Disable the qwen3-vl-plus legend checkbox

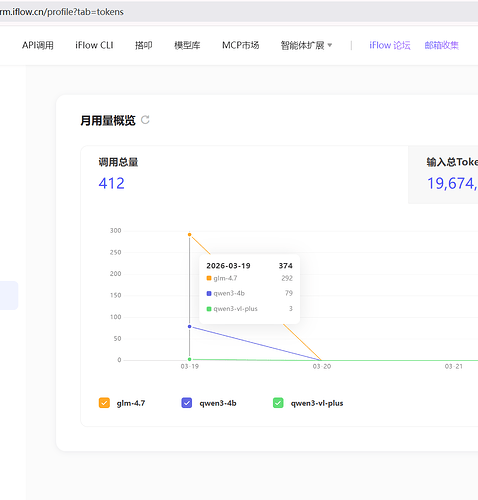pos(278,403)
